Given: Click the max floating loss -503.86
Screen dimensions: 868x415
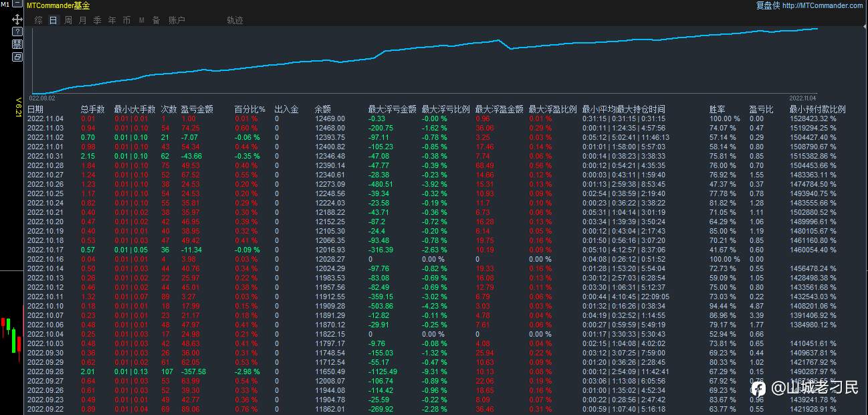Looking at the screenshot, I should (381, 306).
